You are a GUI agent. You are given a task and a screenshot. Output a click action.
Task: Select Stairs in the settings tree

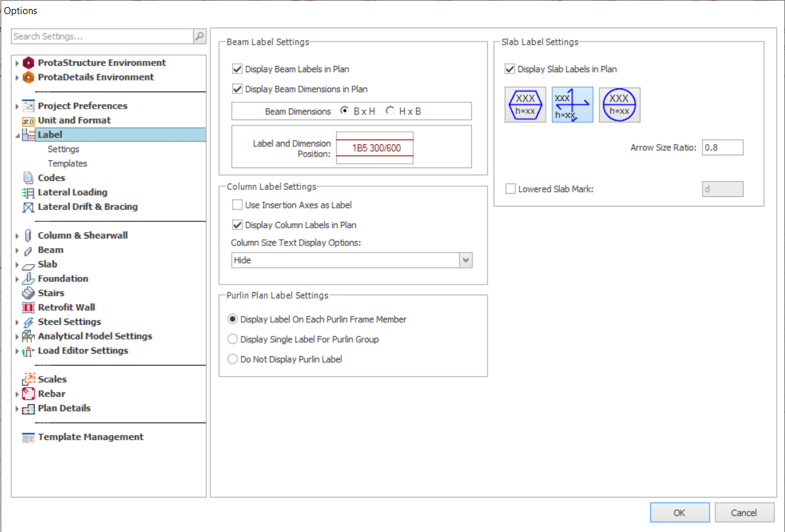(51, 293)
